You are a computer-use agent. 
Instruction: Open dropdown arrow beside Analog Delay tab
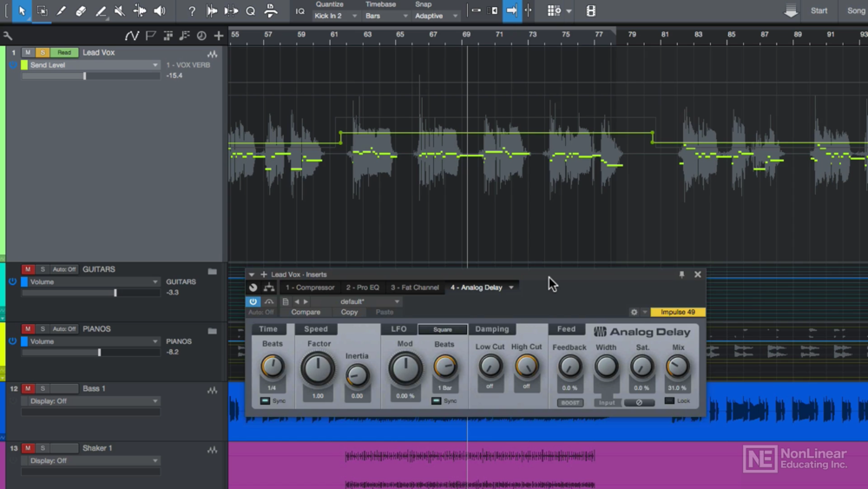511,287
